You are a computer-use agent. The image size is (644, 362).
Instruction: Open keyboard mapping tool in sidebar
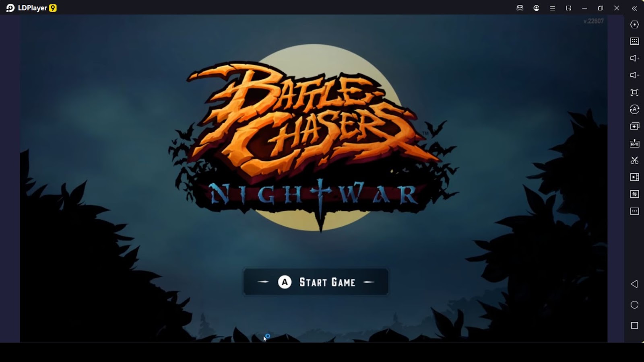(x=634, y=41)
